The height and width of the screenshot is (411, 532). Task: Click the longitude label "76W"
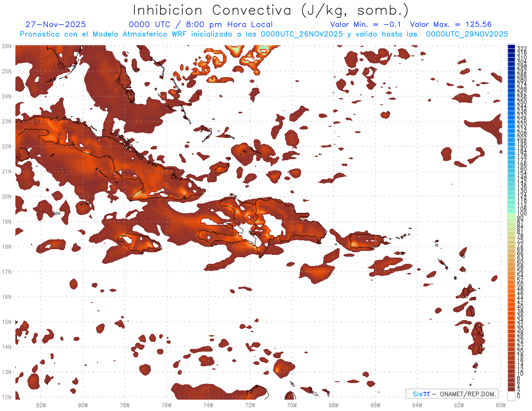[x=167, y=404]
